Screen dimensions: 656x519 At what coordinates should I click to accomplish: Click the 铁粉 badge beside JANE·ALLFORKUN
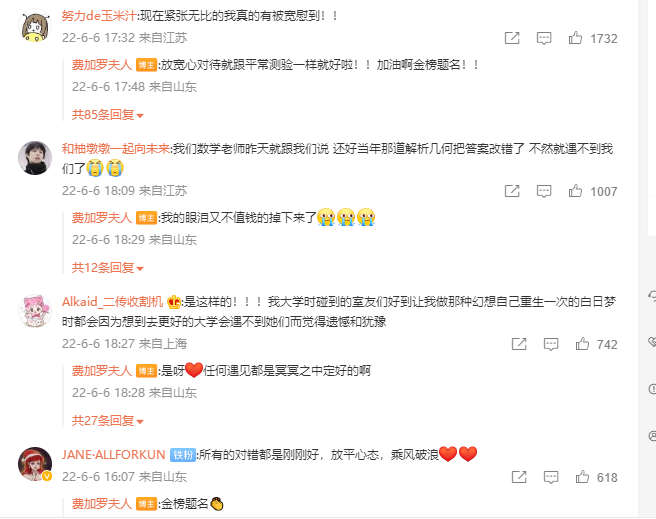(183, 455)
